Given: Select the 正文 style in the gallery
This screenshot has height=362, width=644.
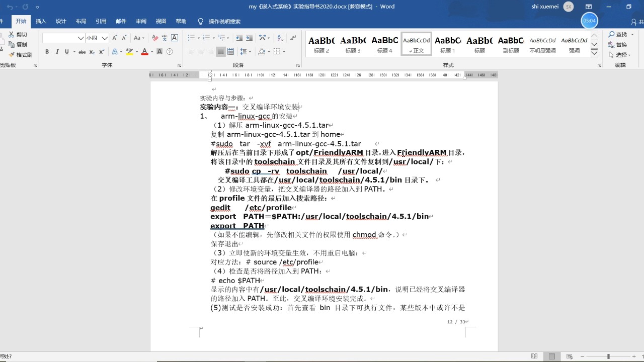Looking at the screenshot, I should click(416, 44).
